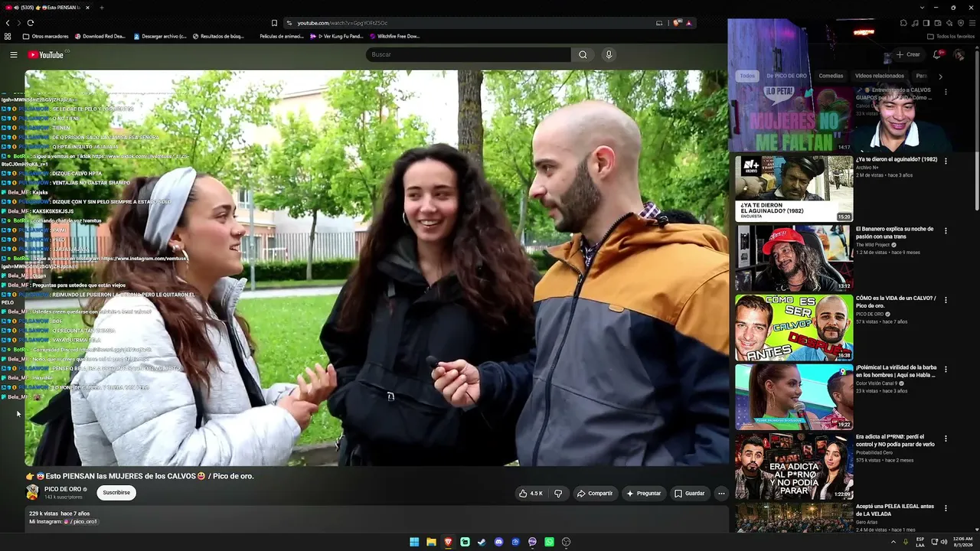Open the taskbar clock and date
This screenshot has width=980, height=551.
(x=962, y=542)
